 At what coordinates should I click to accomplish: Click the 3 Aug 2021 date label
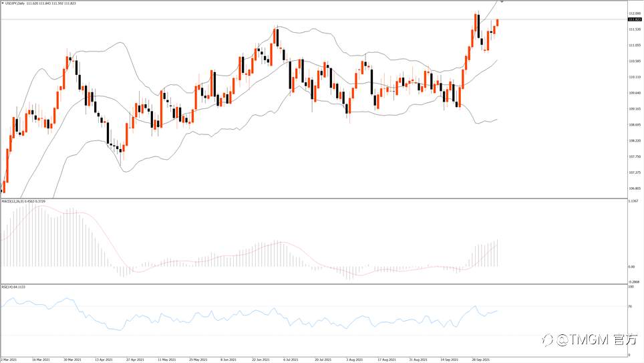355,360
